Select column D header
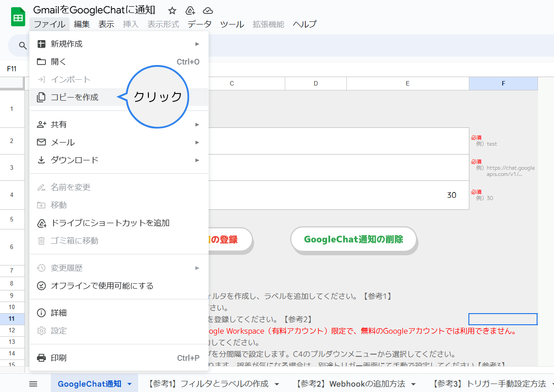 (316, 83)
